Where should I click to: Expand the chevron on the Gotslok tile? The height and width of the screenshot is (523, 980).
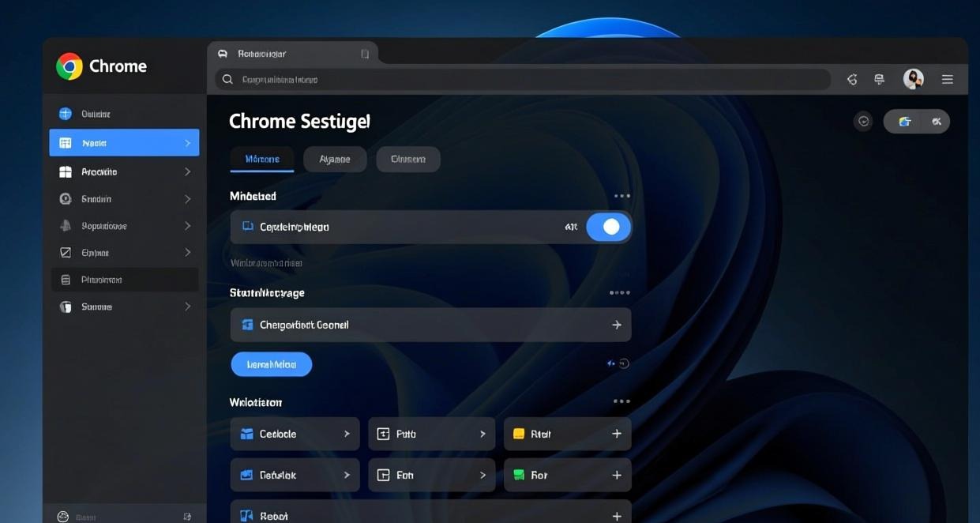(x=347, y=475)
